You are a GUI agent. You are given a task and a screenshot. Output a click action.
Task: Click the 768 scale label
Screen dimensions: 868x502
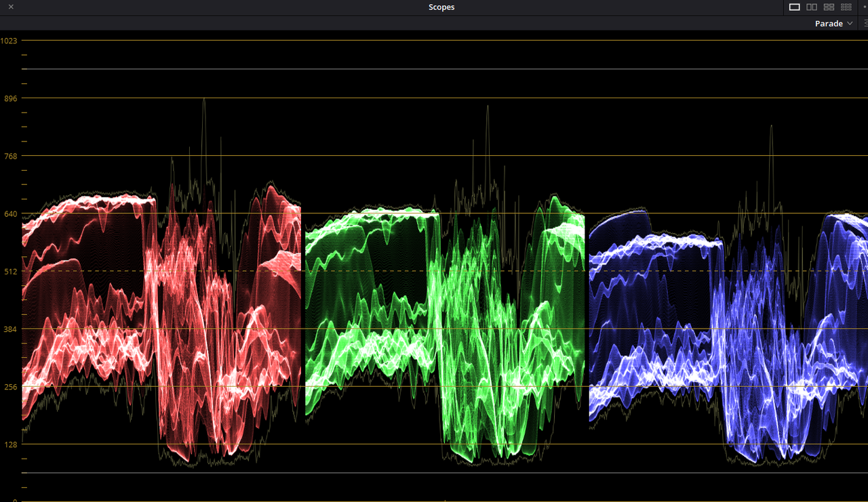click(x=11, y=156)
